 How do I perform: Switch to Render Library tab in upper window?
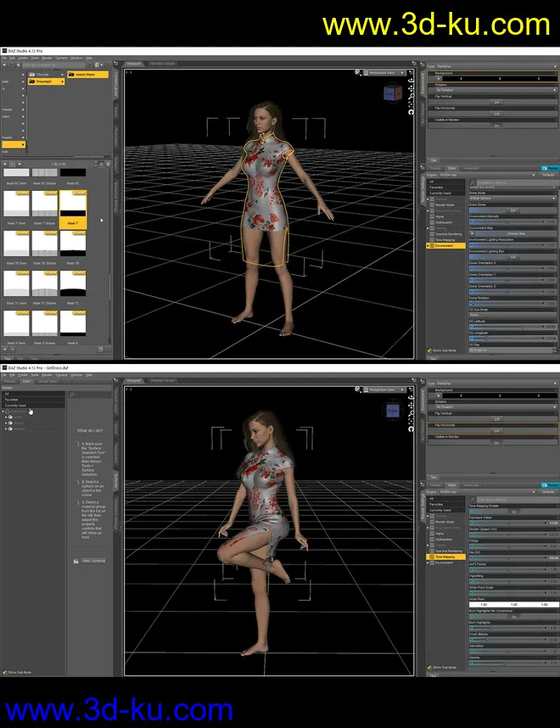[163, 64]
